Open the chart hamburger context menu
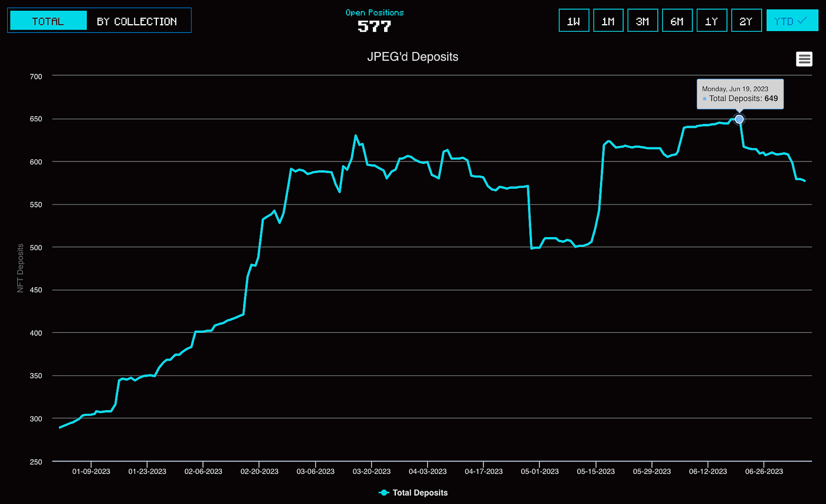Image resolution: width=826 pixels, height=504 pixels. pyautogui.click(x=804, y=59)
